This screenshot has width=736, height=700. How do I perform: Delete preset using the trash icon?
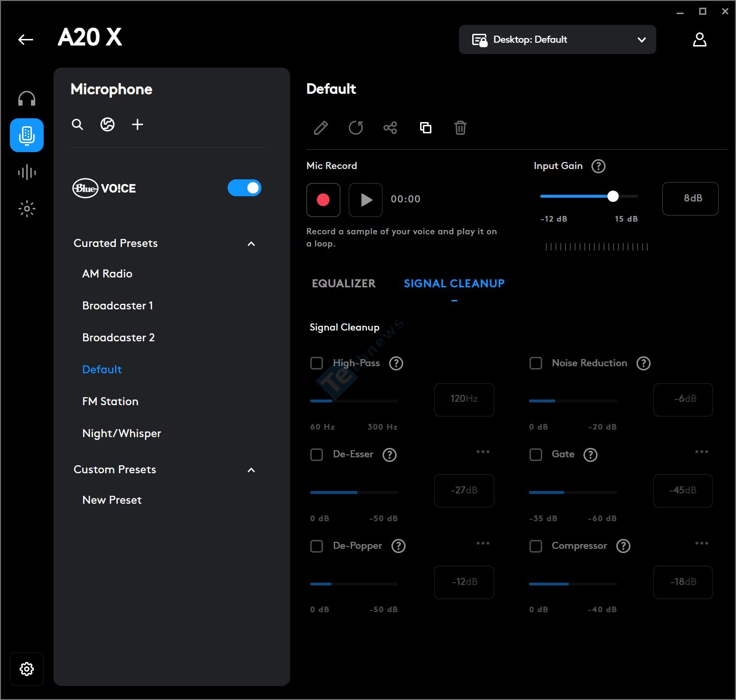click(460, 128)
